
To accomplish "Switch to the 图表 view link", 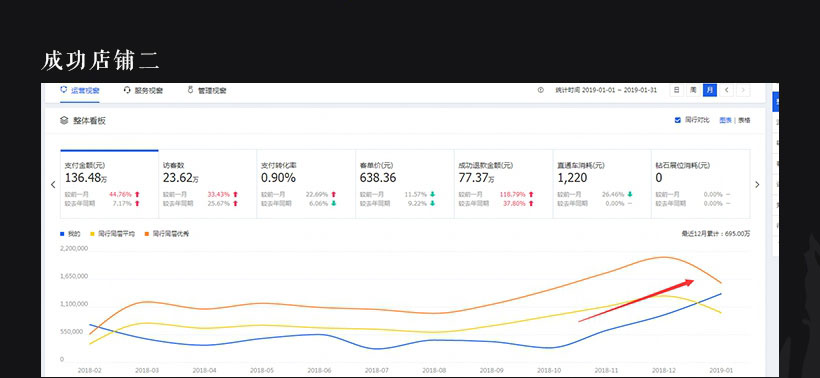I will (x=725, y=120).
